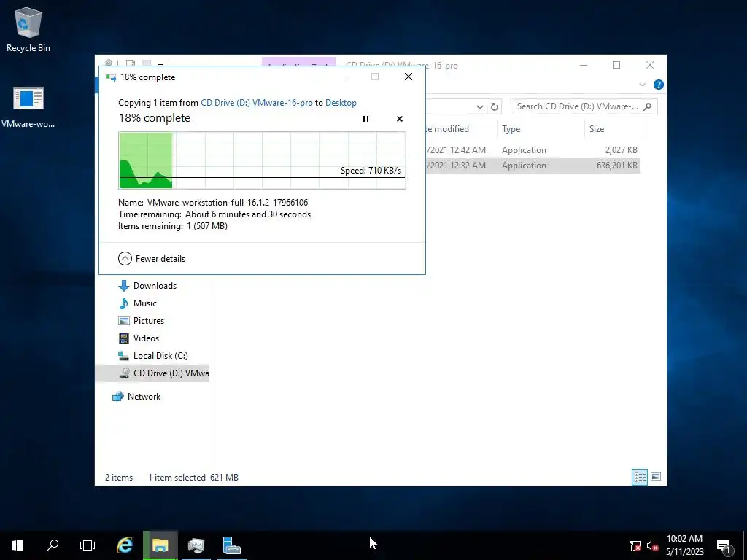
Task: Select Local Disk (C:) in the sidebar
Action: [x=160, y=356]
